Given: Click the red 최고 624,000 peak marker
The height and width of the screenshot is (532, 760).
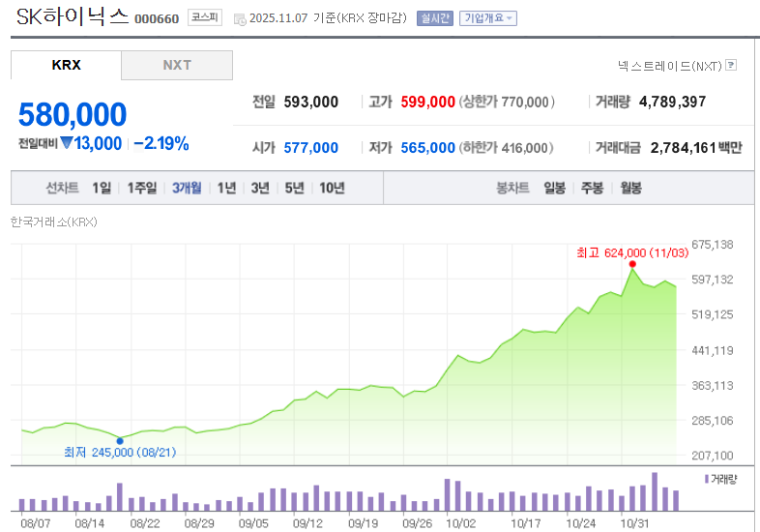Looking at the screenshot, I should (632, 264).
